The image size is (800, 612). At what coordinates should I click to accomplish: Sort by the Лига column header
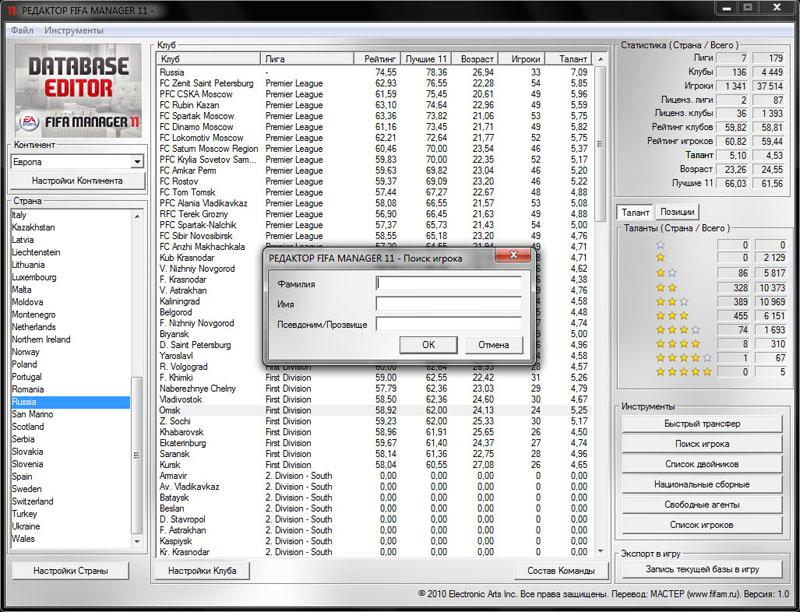(307, 59)
